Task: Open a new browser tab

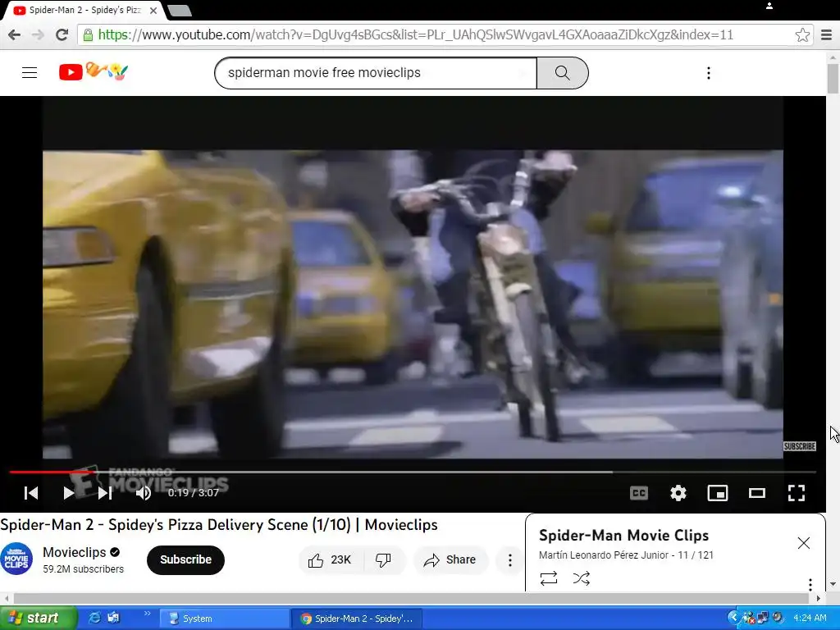Action: click(180, 10)
